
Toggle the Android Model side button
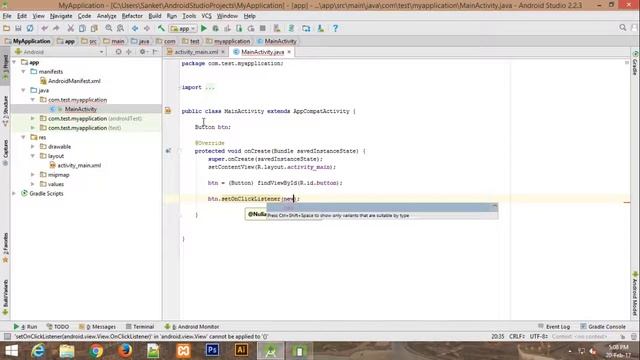pos(635,294)
